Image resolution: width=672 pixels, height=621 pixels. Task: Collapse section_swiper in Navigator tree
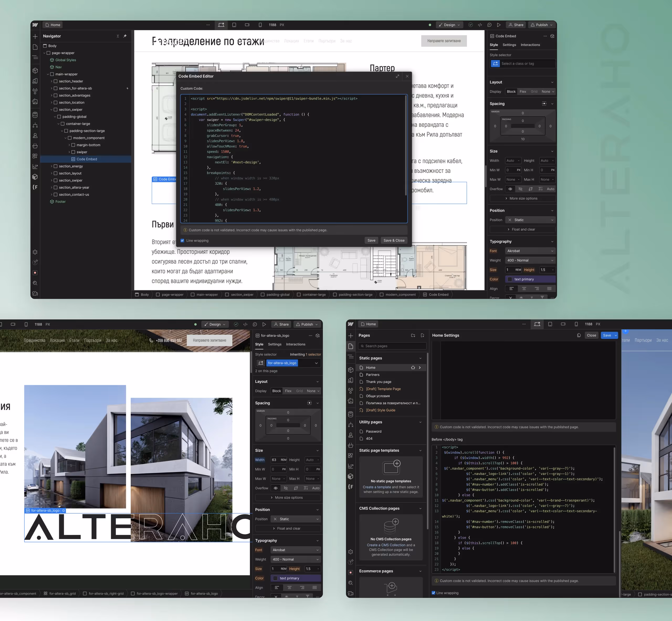(51, 110)
